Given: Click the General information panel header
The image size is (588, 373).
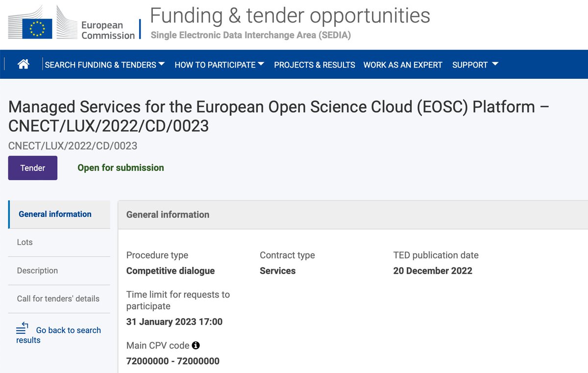Looking at the screenshot, I should pos(353,214).
